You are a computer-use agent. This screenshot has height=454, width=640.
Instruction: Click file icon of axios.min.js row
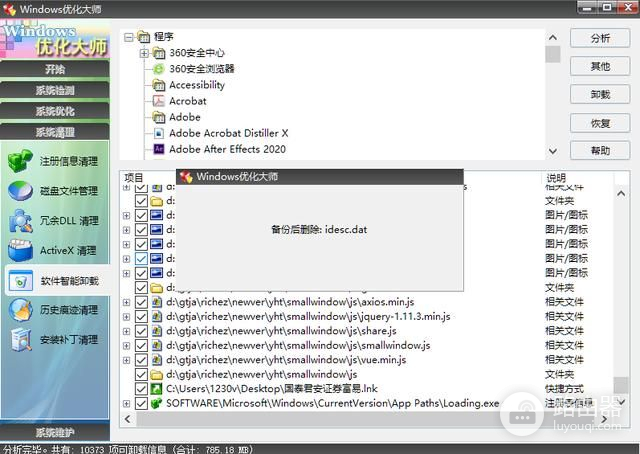(x=157, y=302)
